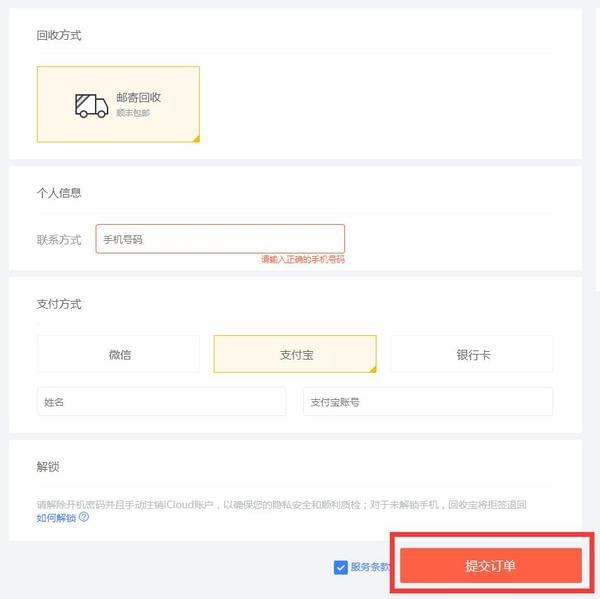Click the 顺丰包邮 subtitle text

pos(133,113)
